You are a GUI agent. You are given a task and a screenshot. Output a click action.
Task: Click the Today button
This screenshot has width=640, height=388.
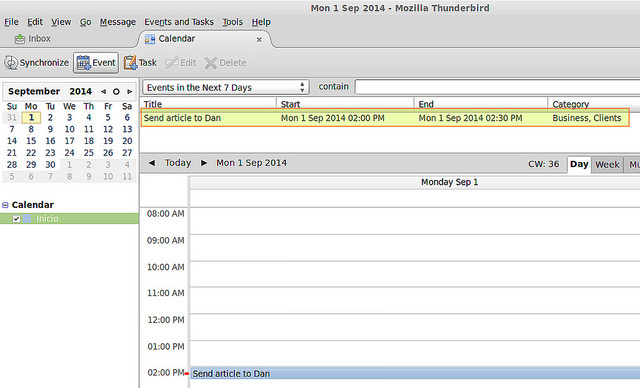pos(178,163)
